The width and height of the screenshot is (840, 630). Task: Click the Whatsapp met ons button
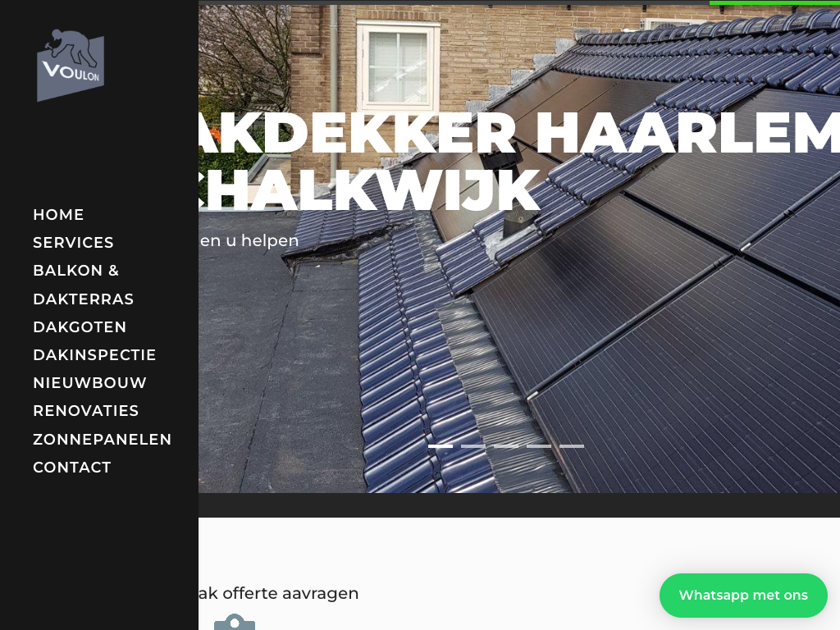pyautogui.click(x=743, y=596)
